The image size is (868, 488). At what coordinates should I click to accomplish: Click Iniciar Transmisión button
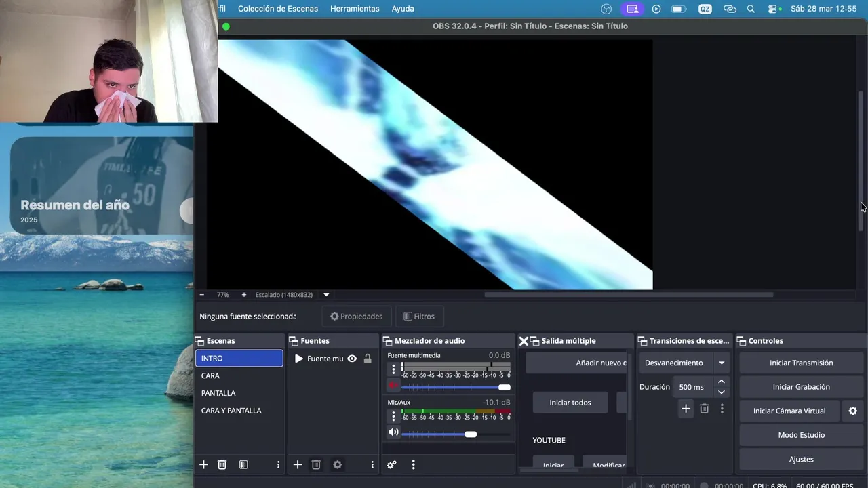[801, 363]
